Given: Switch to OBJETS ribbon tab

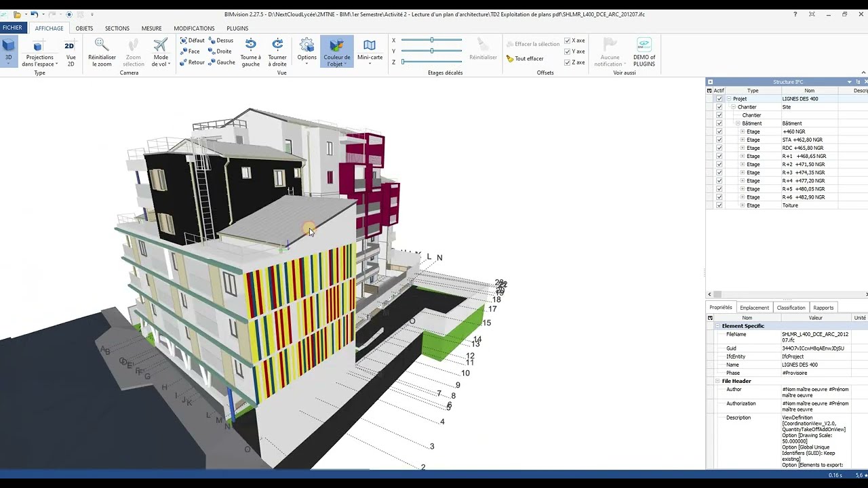Looking at the screenshot, I should (84, 28).
